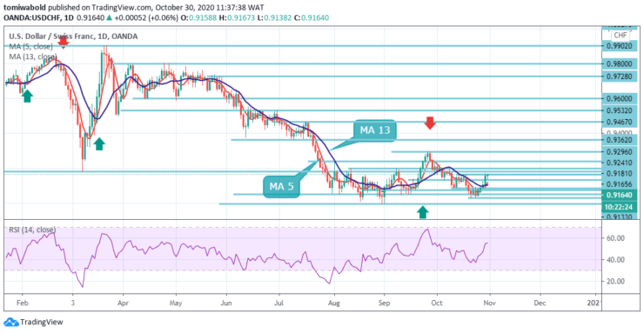Select the MA (13, close) indicator legend
The image size is (644, 333).
coord(33,57)
